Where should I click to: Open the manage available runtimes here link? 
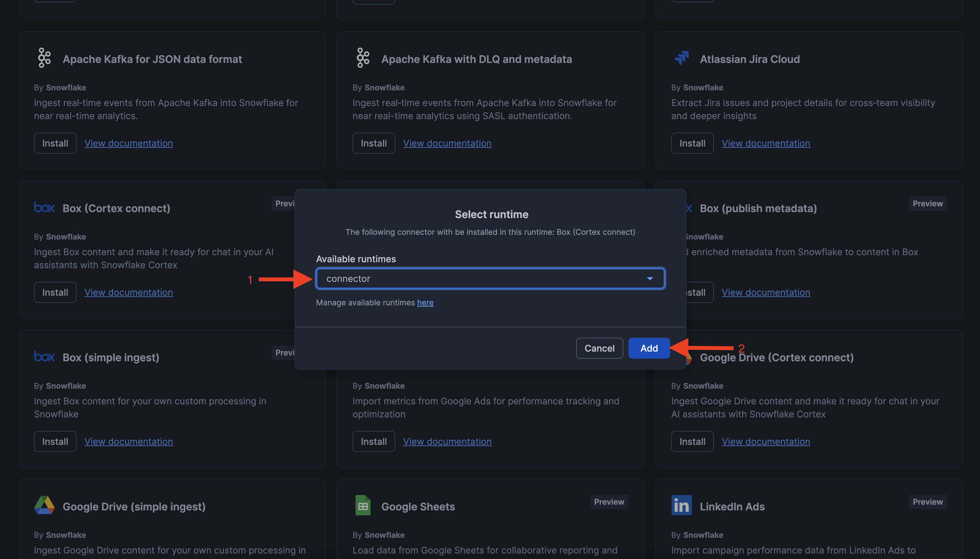(425, 302)
